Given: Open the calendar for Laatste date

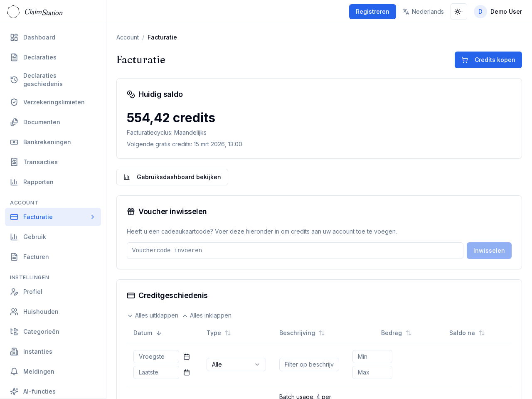Looking at the screenshot, I should coord(187,372).
